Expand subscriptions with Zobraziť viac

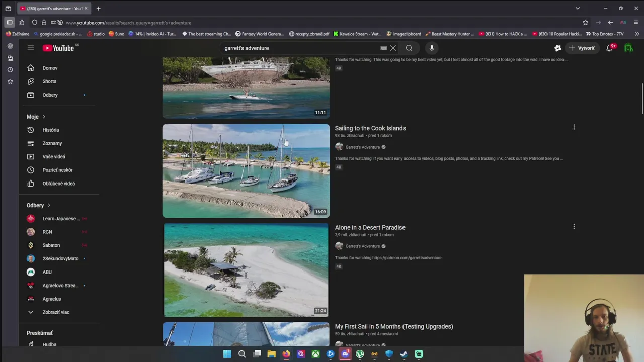56,312
